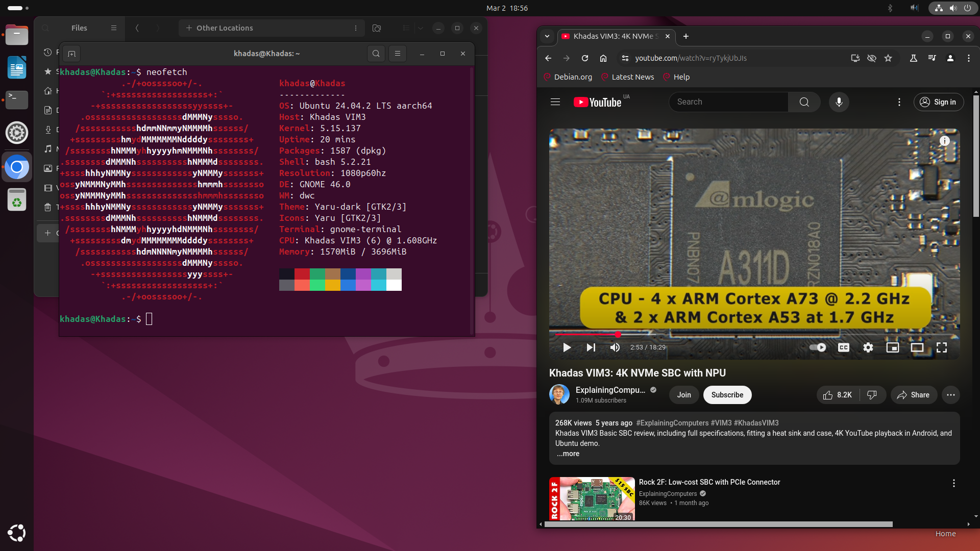Screen dimensions: 980x551
Task: Open video player settings gear
Action: [x=868, y=347]
